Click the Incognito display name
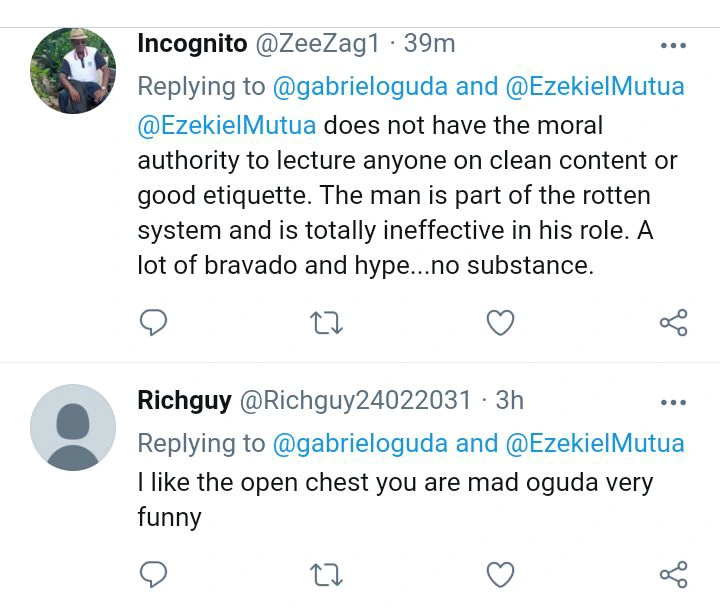720x614 pixels. pos(192,44)
